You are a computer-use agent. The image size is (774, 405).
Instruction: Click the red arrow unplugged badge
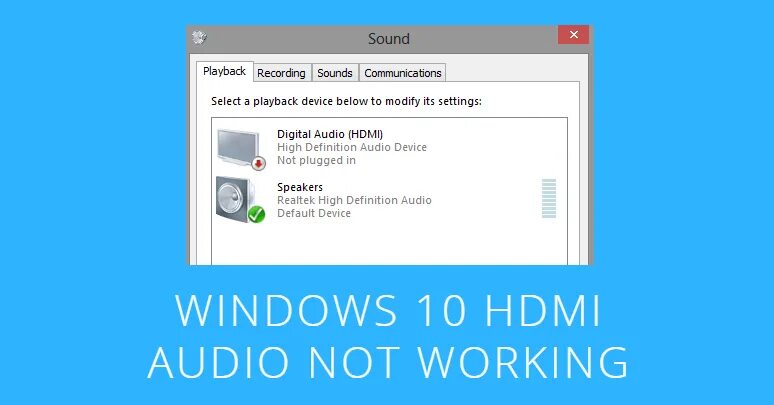tap(258, 163)
